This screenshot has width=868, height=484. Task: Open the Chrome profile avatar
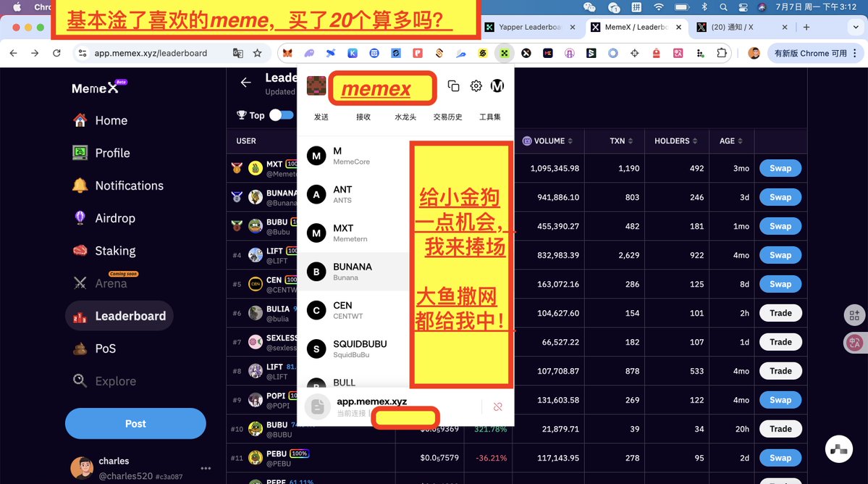click(x=754, y=53)
